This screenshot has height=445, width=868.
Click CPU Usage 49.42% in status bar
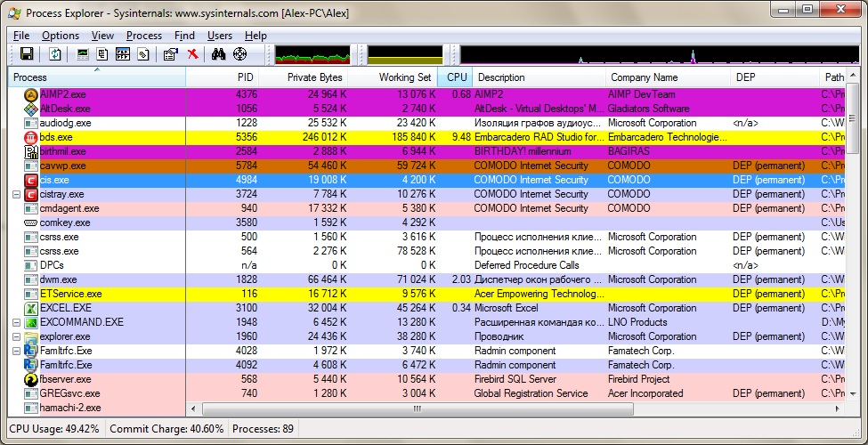point(55,429)
